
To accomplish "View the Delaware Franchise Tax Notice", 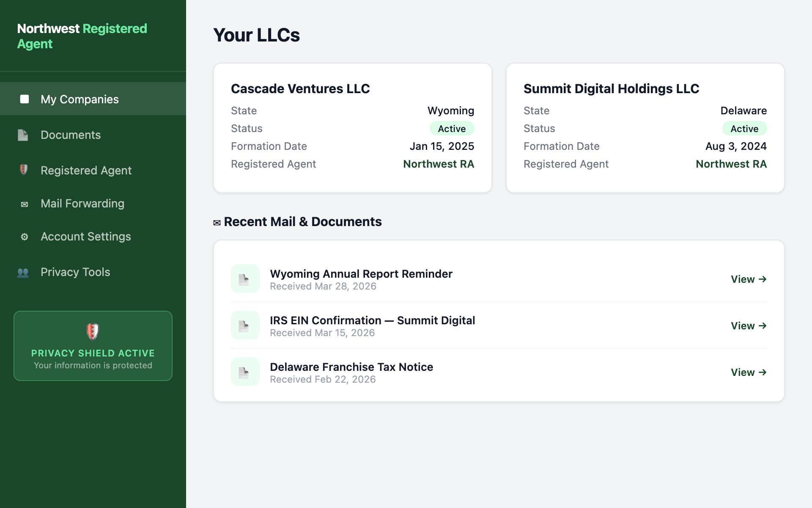I will (748, 372).
